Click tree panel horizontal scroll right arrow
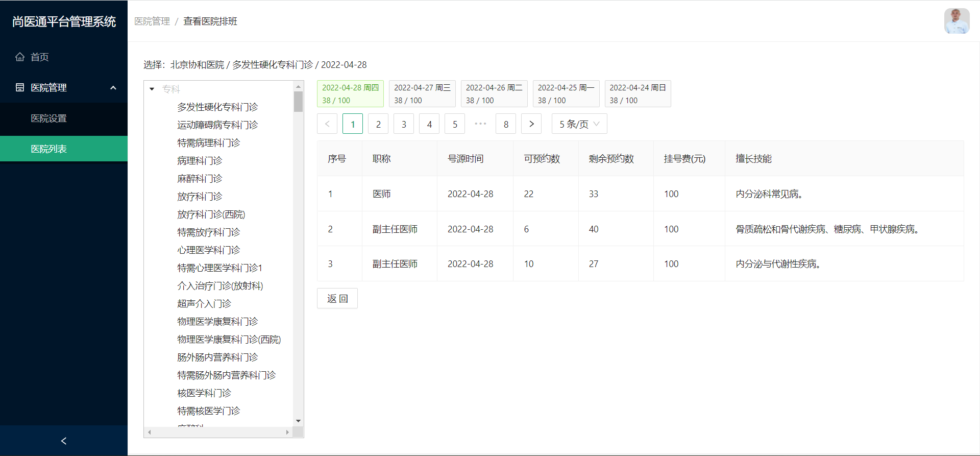This screenshot has width=980, height=456. point(287,432)
